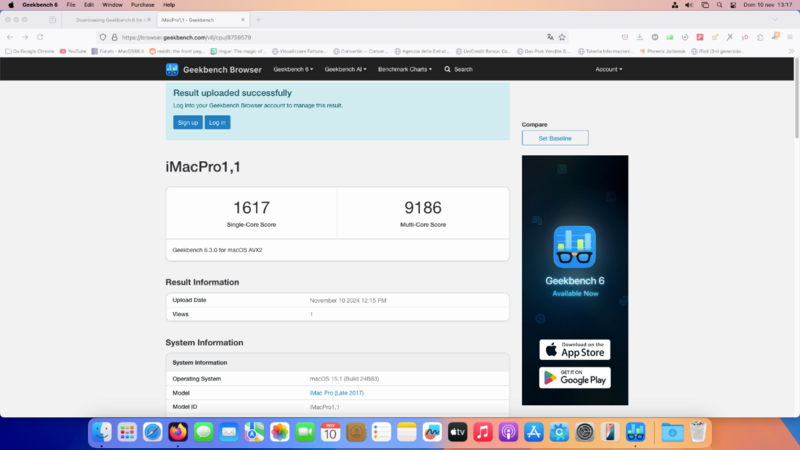Screen dimensions: 800x450
Task: Open the YouTube bookmark
Action: point(73,51)
